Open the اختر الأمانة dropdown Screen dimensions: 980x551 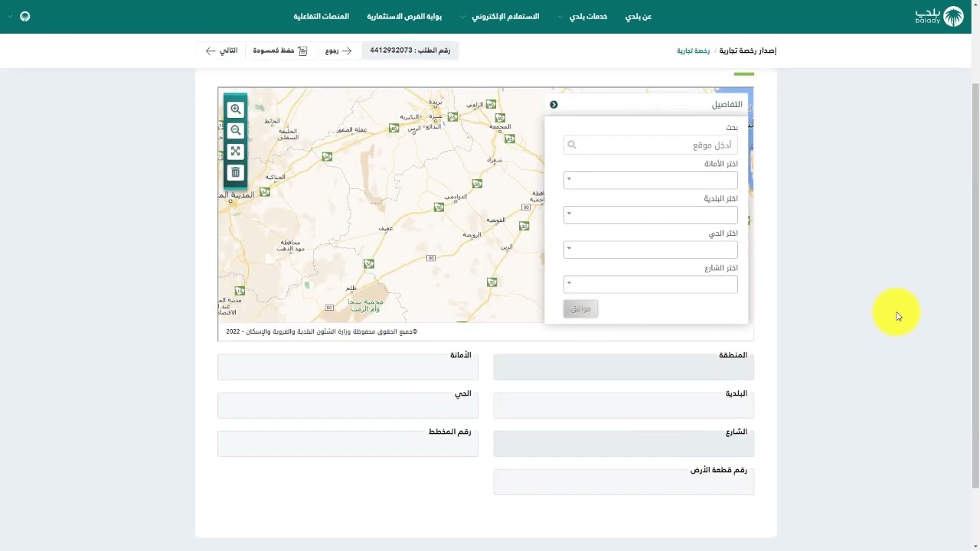pyautogui.click(x=650, y=180)
